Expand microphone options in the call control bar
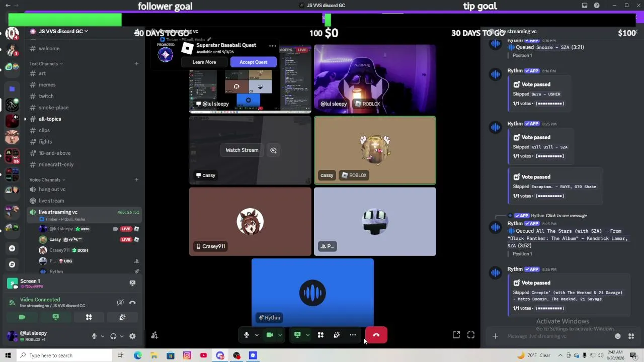Image resolution: width=644 pixels, height=362 pixels. coord(257,335)
